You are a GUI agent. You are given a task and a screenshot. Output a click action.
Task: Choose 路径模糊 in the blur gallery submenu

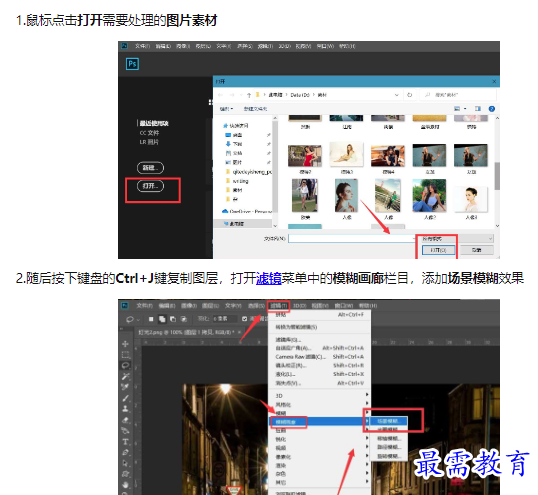coord(389,447)
